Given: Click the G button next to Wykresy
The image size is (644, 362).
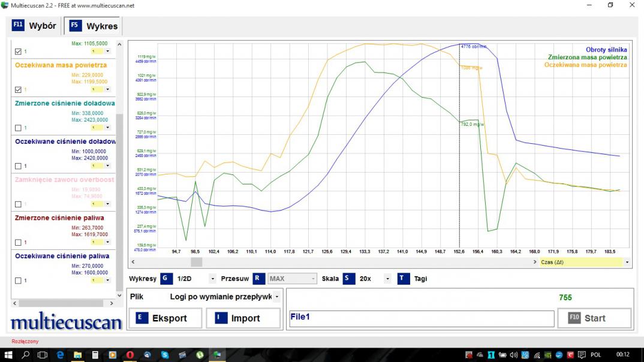Looking at the screenshot, I should pos(165,279).
